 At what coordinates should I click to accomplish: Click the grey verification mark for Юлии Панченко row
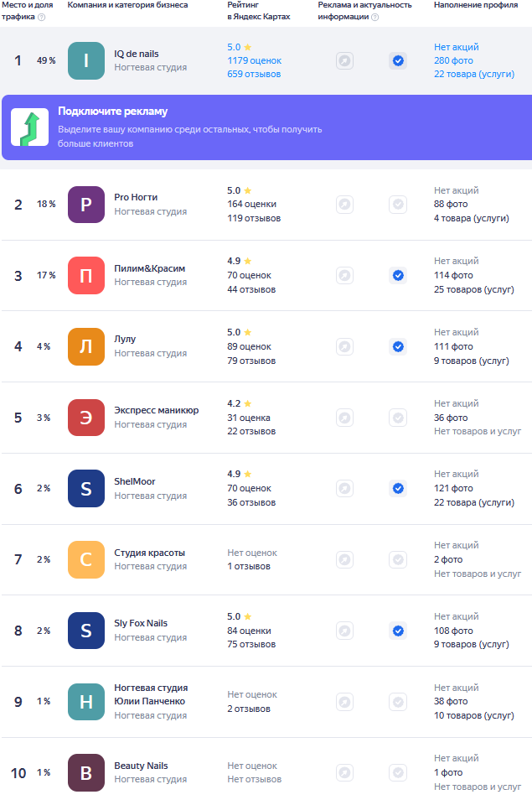[398, 702]
